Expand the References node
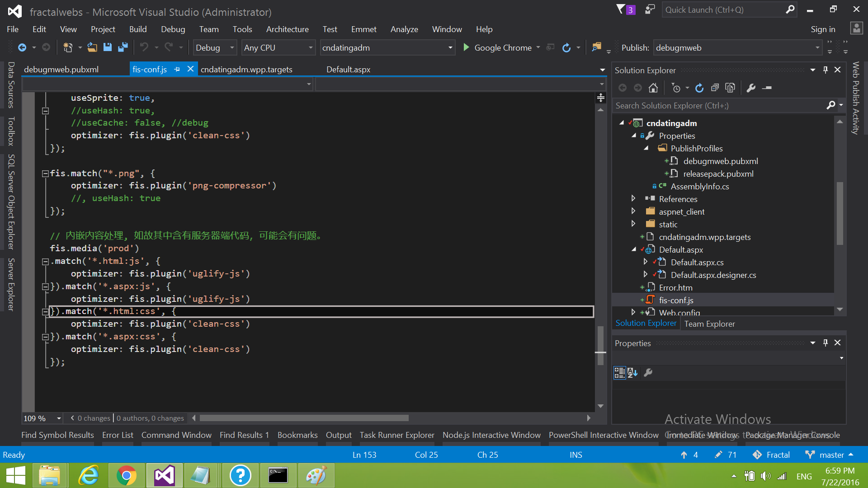Image resolution: width=868 pixels, height=488 pixels. [633, 198]
